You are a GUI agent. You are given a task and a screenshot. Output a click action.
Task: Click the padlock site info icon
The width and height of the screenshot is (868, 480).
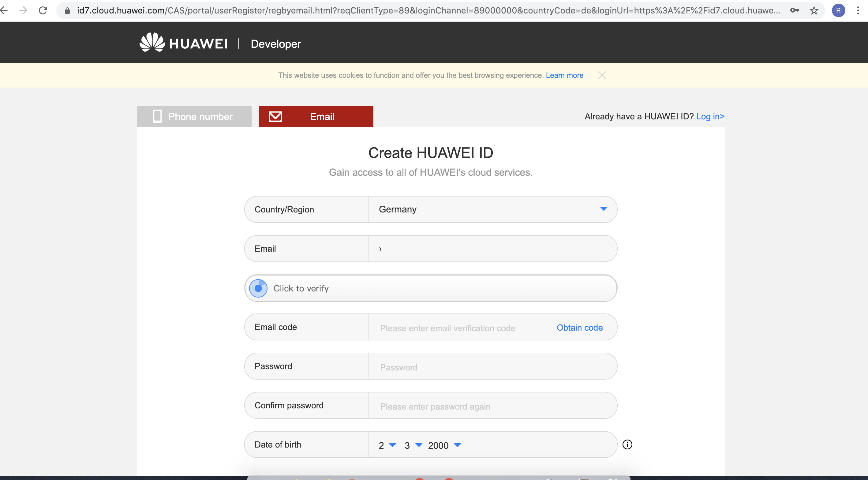(67, 10)
